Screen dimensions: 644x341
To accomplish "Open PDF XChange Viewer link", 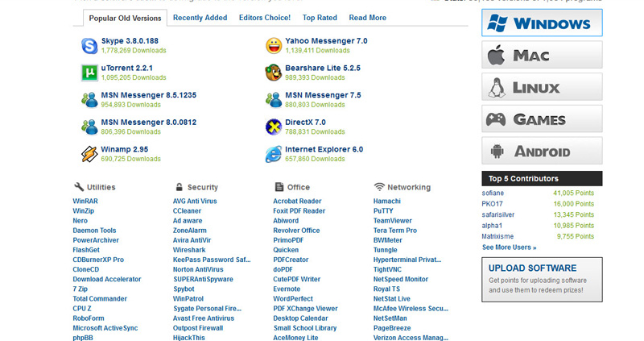I will tap(305, 309).
